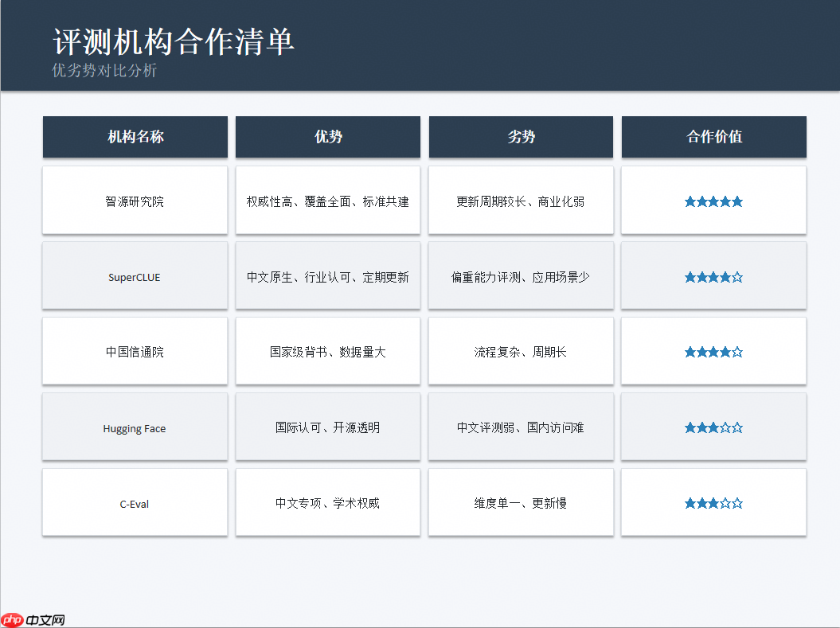Click 中文原生、行业认可、定期更新 cell
This screenshot has width=840, height=628.
click(328, 275)
